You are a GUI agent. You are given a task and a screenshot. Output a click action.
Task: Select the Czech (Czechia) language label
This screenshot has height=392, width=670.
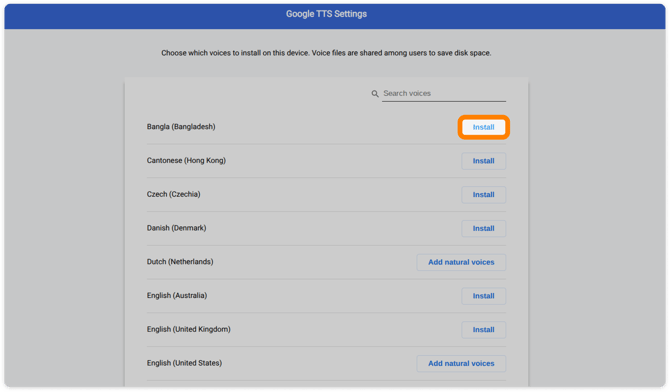pos(173,194)
